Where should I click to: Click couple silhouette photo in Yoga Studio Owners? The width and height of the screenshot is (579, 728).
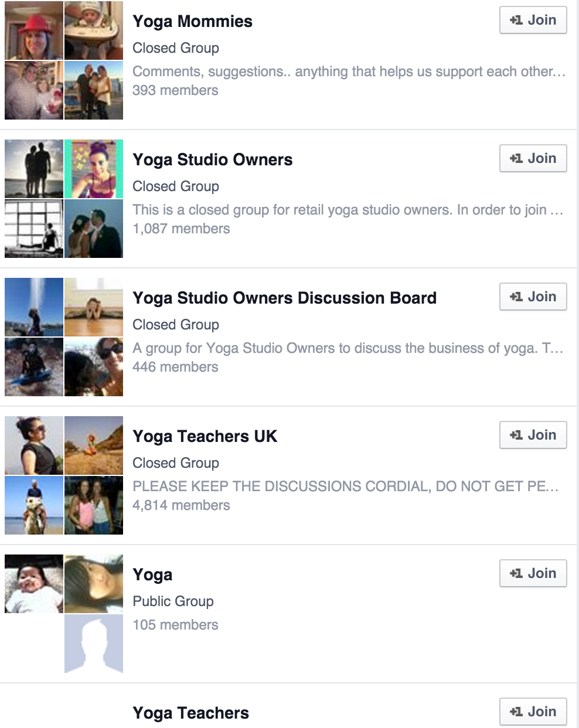pos(34,169)
